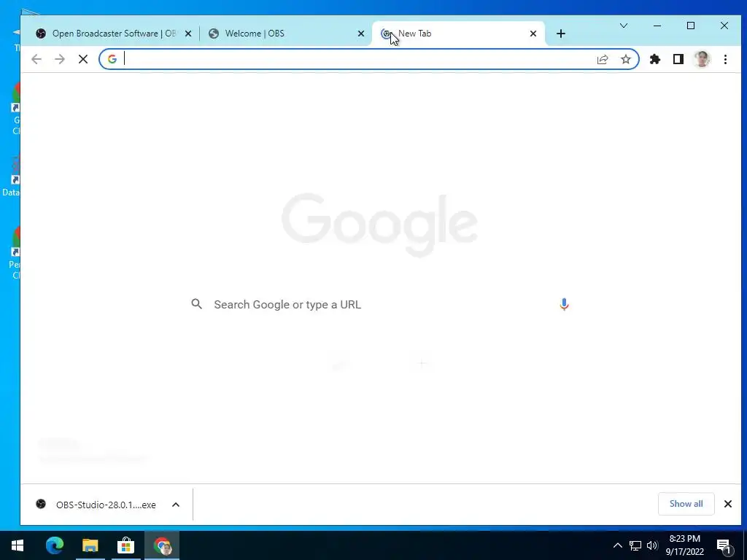Image resolution: width=747 pixels, height=560 pixels.
Task: Close the downloads bar
Action: tap(727, 504)
